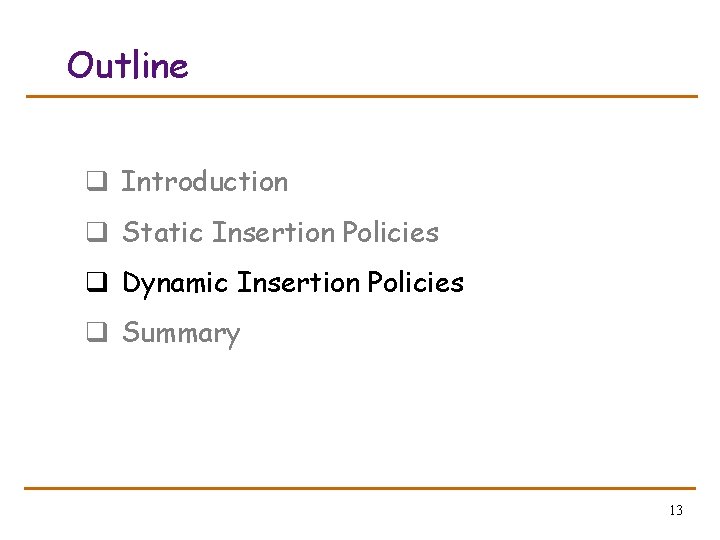Select the "Introduction" outline item text
Viewport: 720px width, 540px height.
coord(204,182)
